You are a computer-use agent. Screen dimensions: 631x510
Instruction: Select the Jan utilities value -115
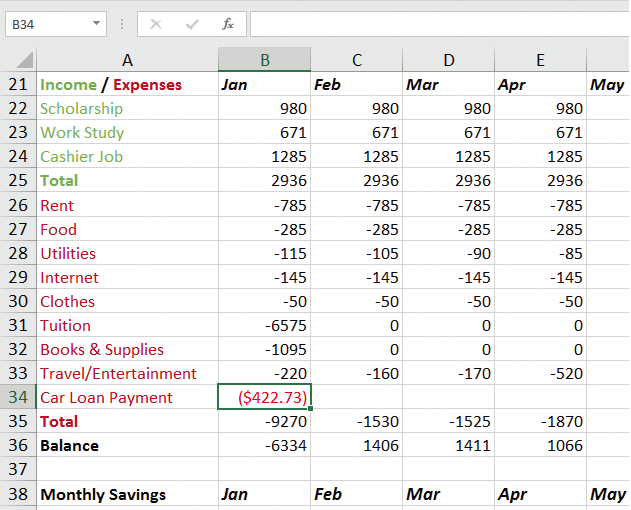point(264,253)
